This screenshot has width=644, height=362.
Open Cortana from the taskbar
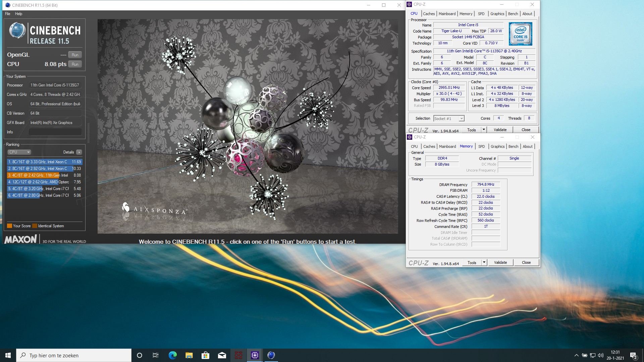click(x=140, y=355)
